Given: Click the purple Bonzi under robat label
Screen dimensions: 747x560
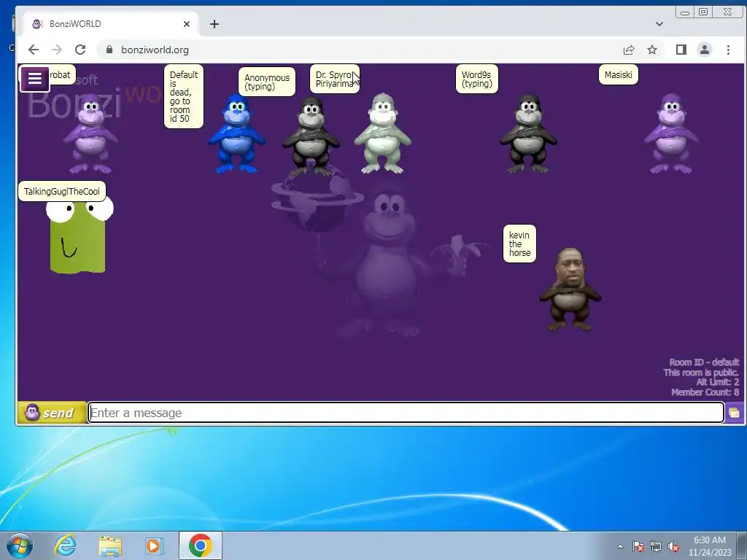Looking at the screenshot, I should [90, 134].
